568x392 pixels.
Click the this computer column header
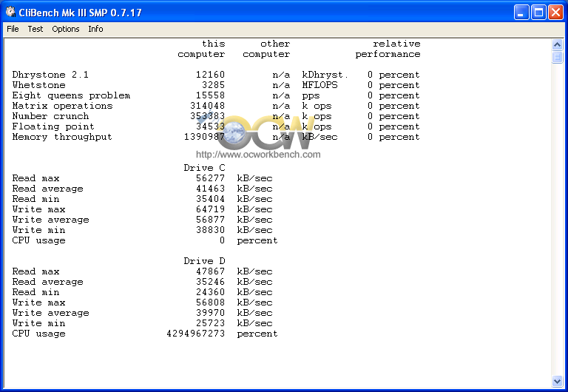point(201,49)
